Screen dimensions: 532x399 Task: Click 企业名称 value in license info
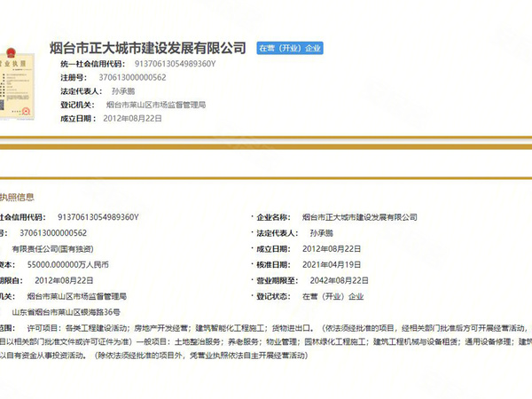pos(360,217)
